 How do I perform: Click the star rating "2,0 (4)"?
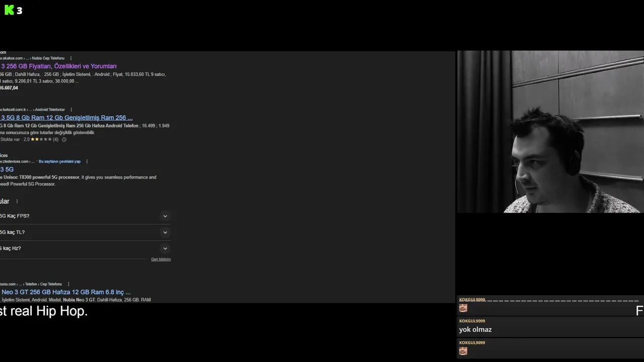41,139
